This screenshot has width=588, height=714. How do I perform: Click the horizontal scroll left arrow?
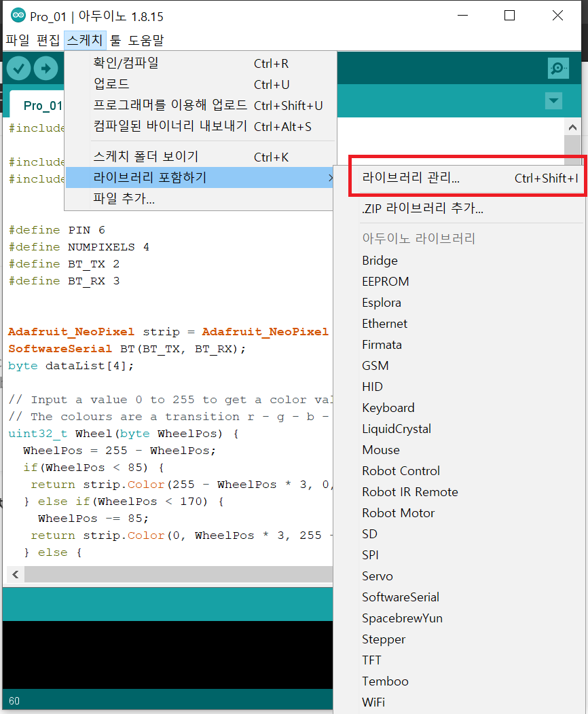16,574
